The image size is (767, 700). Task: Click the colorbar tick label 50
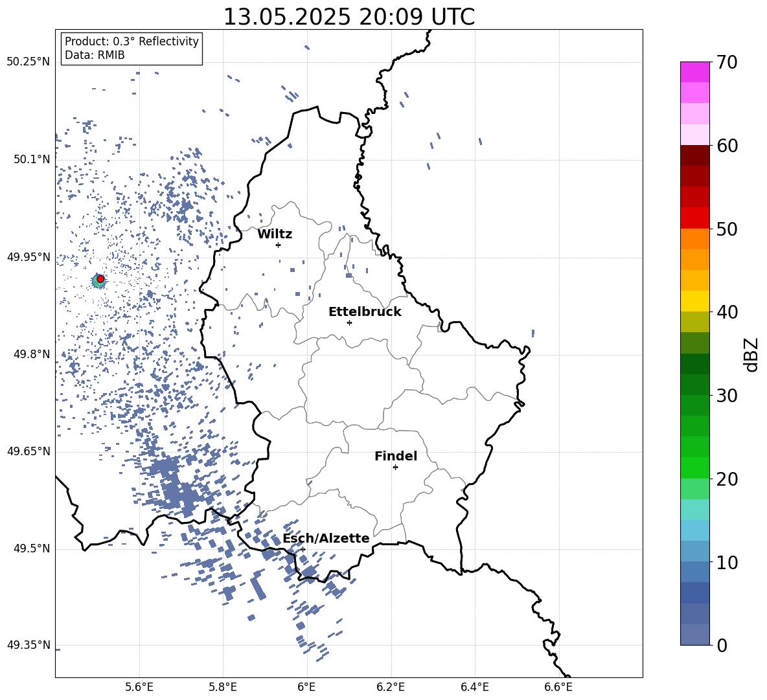[x=727, y=229]
